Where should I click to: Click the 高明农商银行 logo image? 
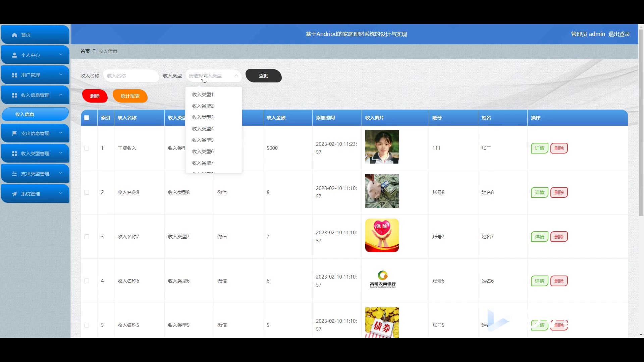382,280
